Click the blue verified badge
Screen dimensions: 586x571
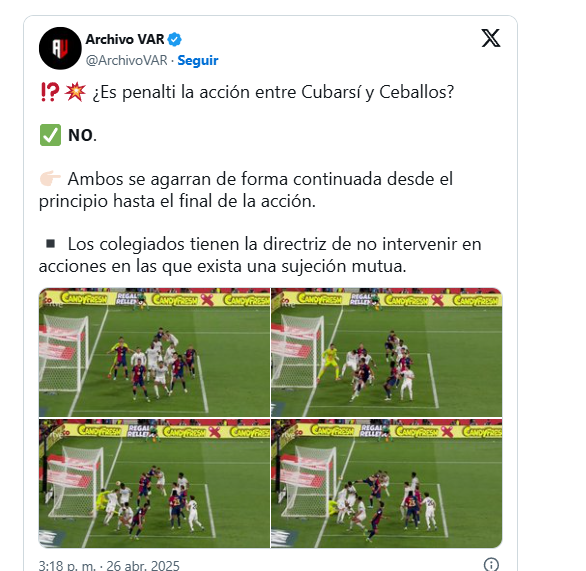(x=175, y=39)
